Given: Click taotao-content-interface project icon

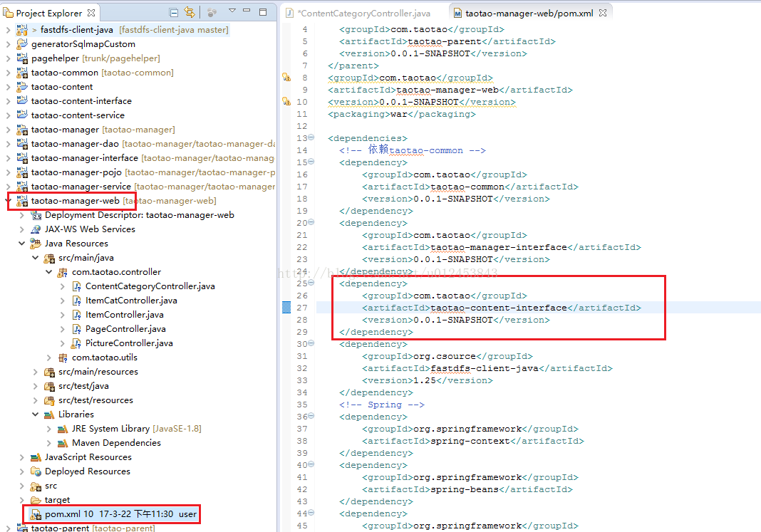Looking at the screenshot, I should (x=22, y=101).
